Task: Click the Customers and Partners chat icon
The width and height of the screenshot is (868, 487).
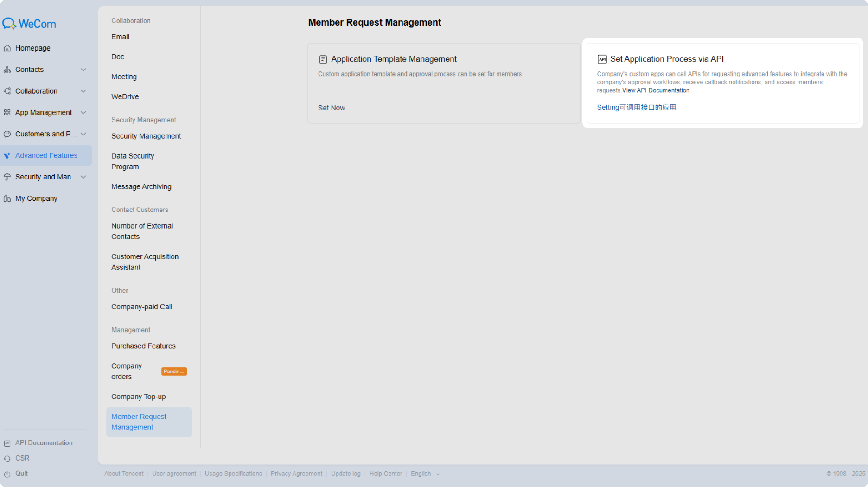Action: pyautogui.click(x=7, y=134)
